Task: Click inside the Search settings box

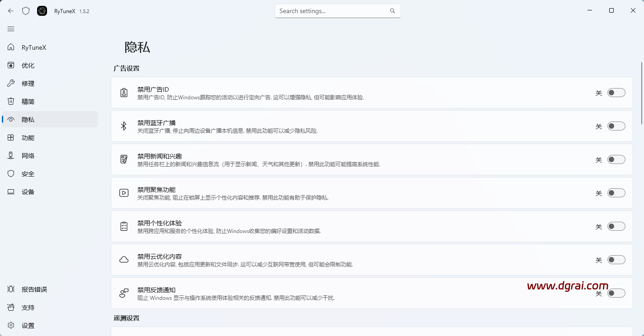Action: coord(338,10)
